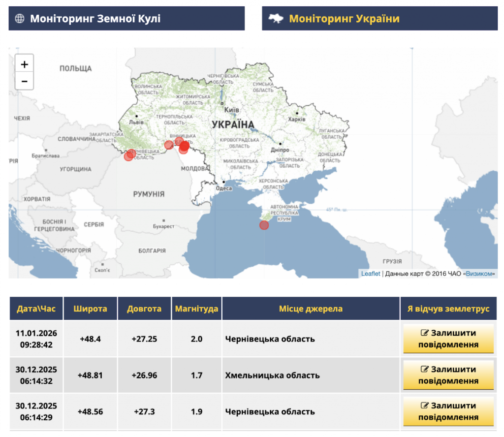Select the earthquake marker near Crimea coast
Viewport: 504px width, 437px height.
point(264,225)
